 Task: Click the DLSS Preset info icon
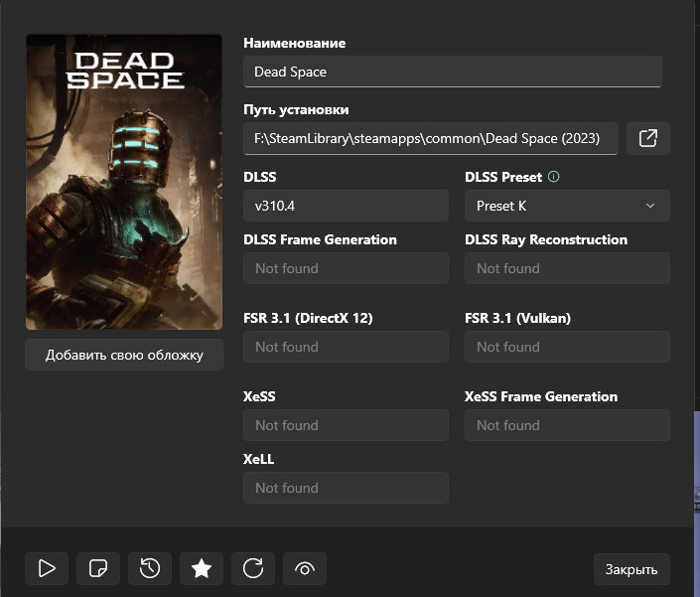pos(554,177)
